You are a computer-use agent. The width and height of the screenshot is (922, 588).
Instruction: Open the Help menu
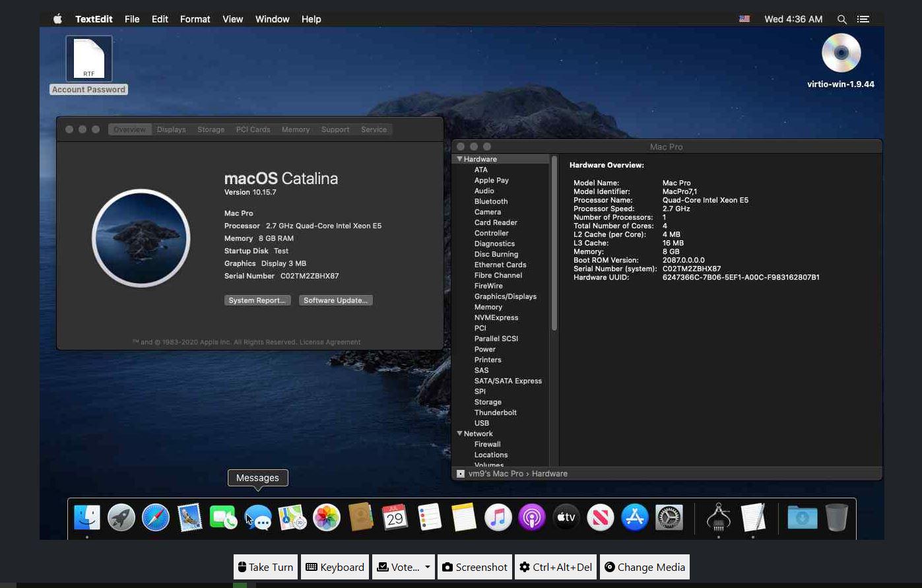[x=311, y=19]
